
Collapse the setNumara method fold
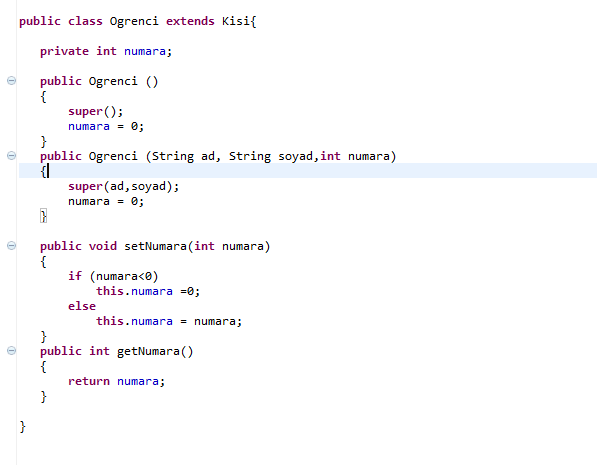(x=11, y=246)
